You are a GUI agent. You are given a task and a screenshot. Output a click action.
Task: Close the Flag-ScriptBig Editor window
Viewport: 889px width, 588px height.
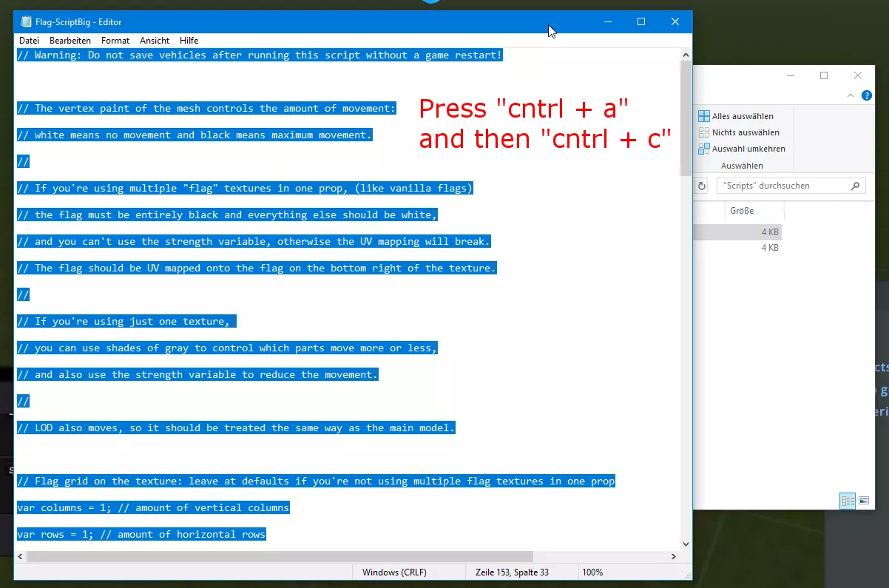tap(675, 22)
